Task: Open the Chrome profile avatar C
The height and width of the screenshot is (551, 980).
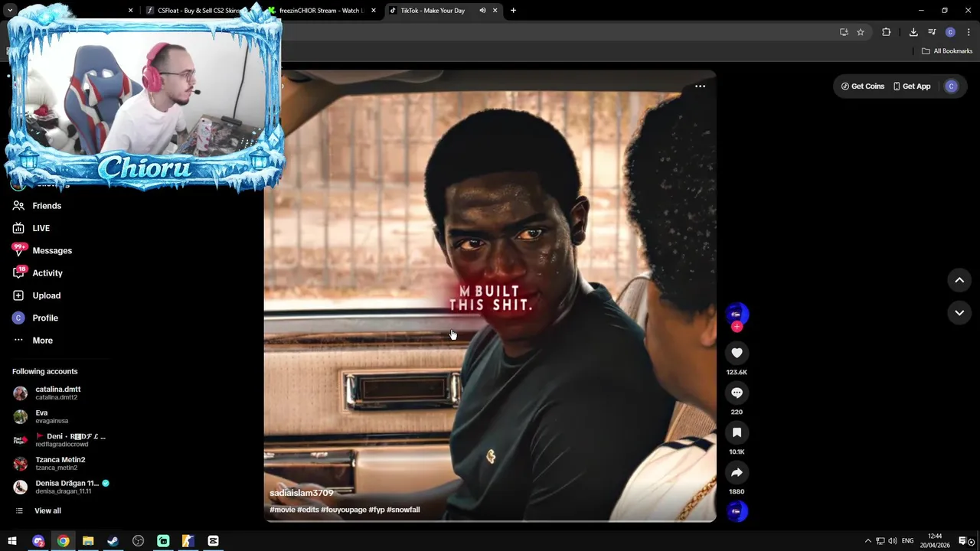Action: [950, 32]
